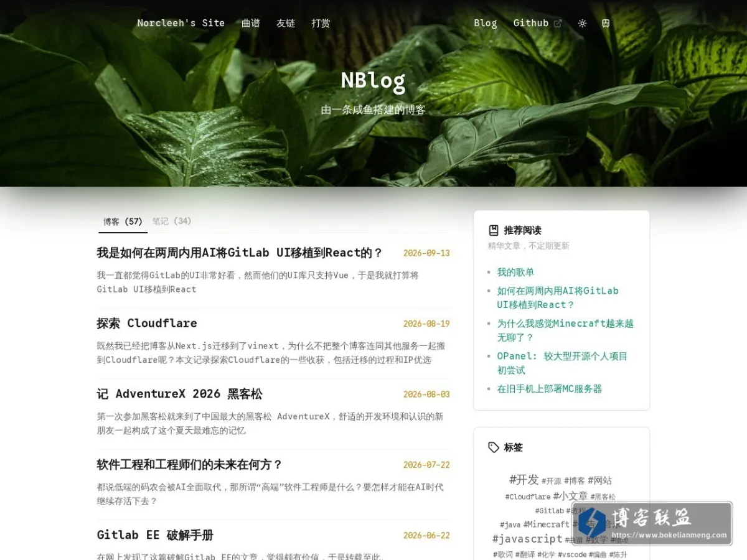Select the #java tag
Image resolution: width=747 pixels, height=560 pixels.
tap(510, 525)
